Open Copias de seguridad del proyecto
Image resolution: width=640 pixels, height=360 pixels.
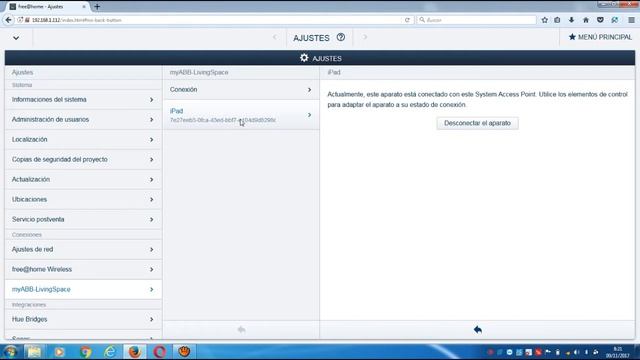(x=83, y=160)
